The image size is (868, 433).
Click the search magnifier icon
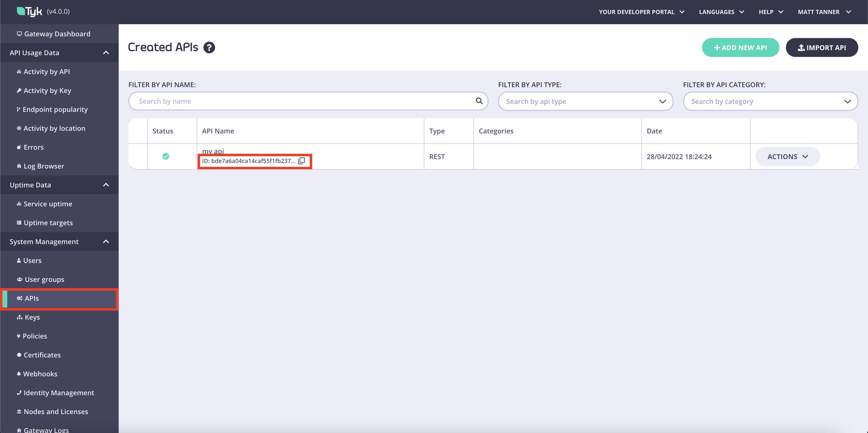coord(479,101)
